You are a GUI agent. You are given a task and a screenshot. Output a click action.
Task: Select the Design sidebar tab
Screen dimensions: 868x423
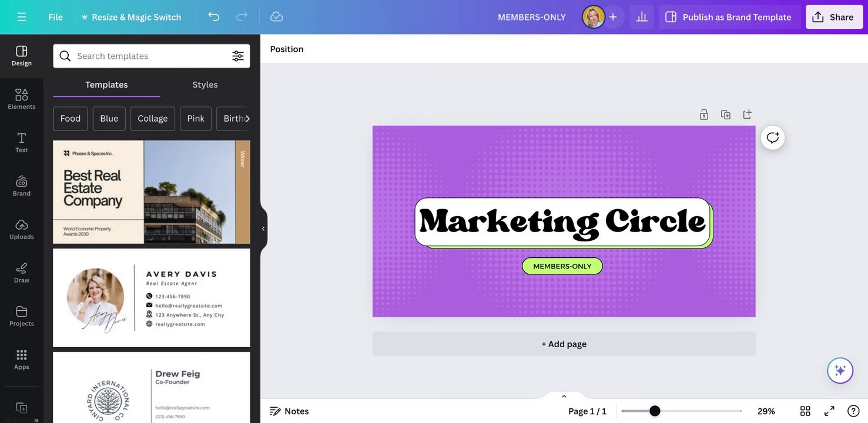pos(22,56)
